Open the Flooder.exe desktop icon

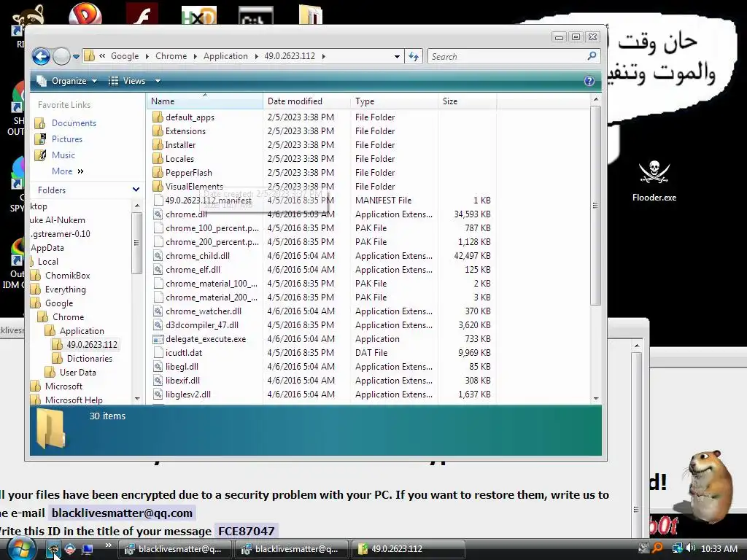tap(654, 181)
